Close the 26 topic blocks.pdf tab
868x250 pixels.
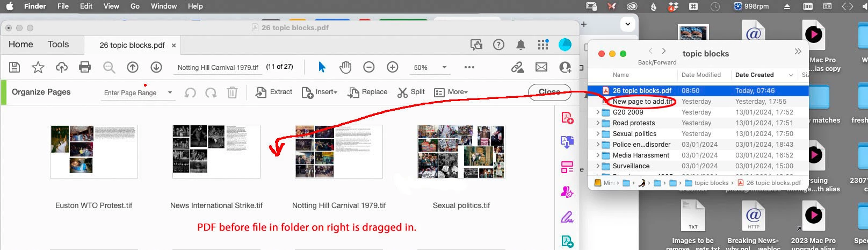click(x=173, y=46)
